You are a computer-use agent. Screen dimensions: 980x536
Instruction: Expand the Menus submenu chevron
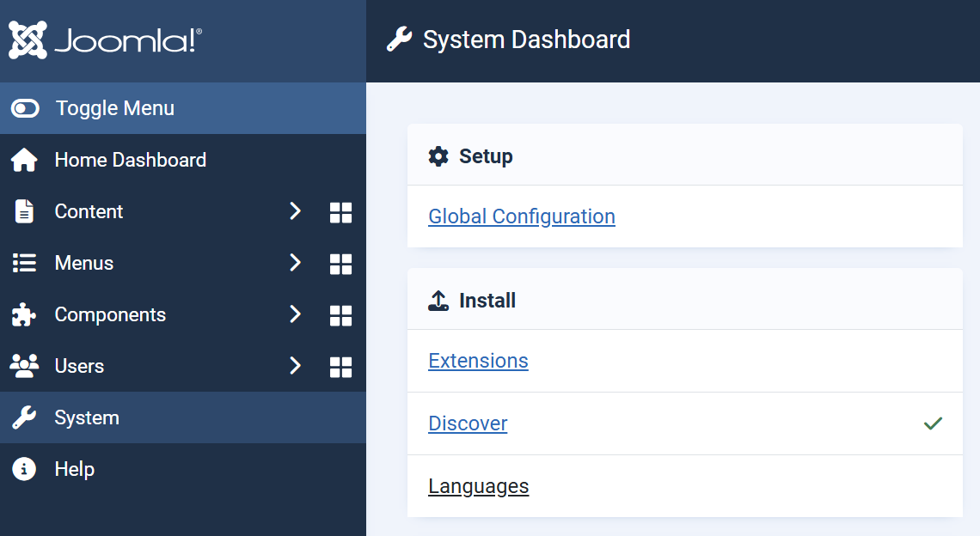295,263
